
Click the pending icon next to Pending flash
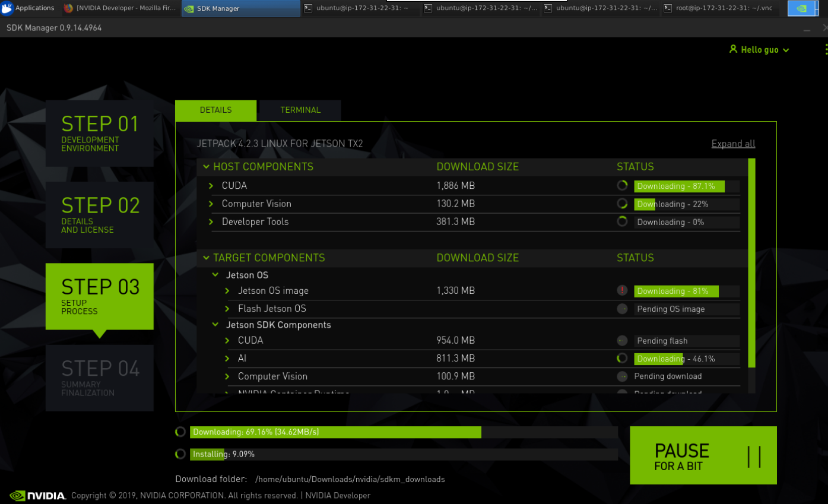coord(622,341)
